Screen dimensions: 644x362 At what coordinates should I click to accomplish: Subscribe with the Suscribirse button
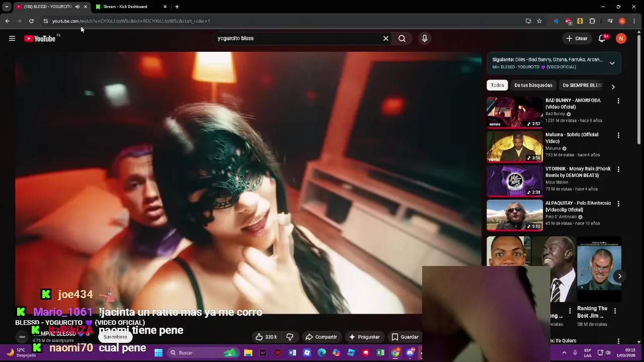click(115, 337)
